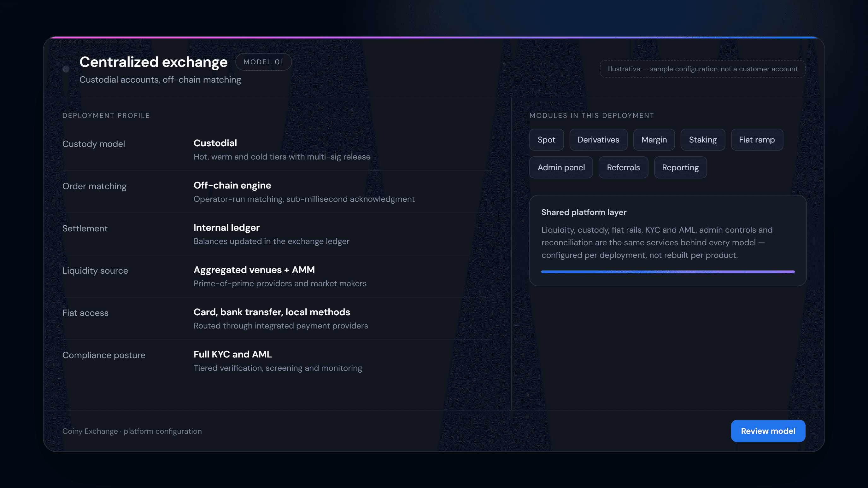Click the DEPLOYMENT PROFILE section label

click(x=106, y=115)
